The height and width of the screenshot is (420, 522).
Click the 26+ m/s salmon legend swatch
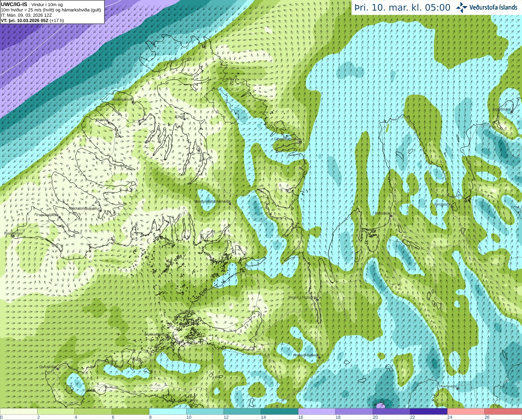point(503,411)
